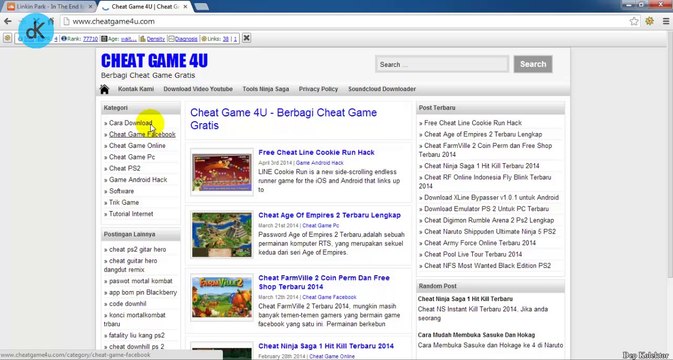Open Download Emulator PS 2 Untuk PC link
The image size is (673, 360).
486,209
